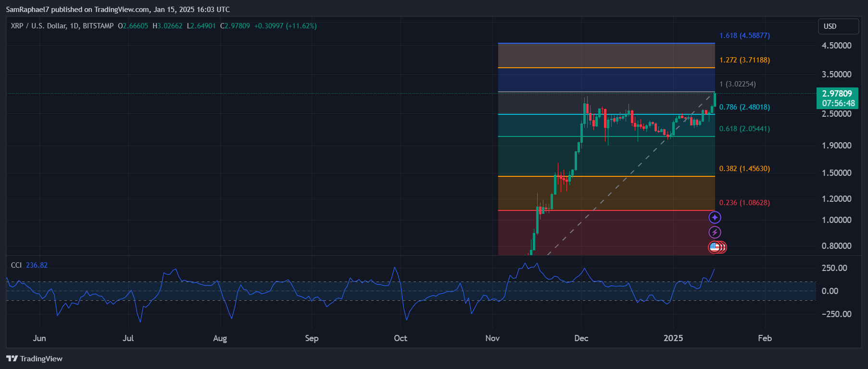This screenshot has width=868, height=369.
Task: Click the 0.00 CCI axis value
Action: point(830,291)
